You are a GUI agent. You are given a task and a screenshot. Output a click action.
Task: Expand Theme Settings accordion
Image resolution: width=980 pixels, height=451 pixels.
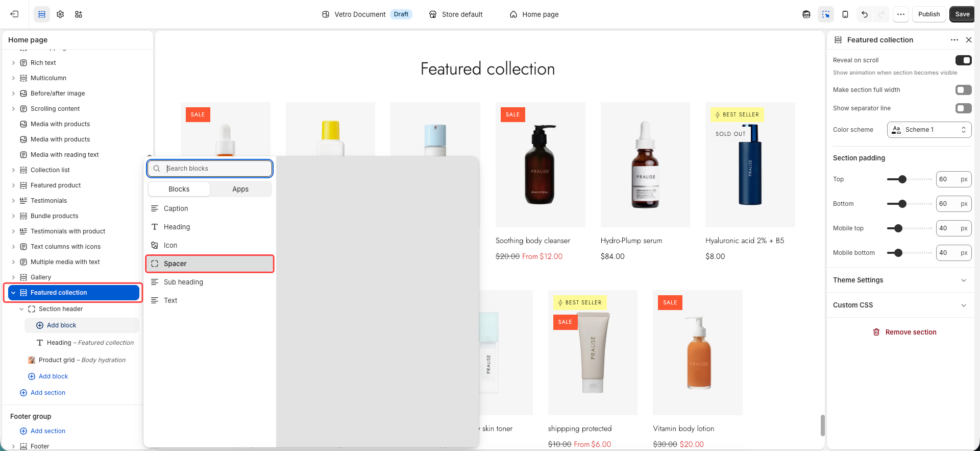(x=900, y=280)
